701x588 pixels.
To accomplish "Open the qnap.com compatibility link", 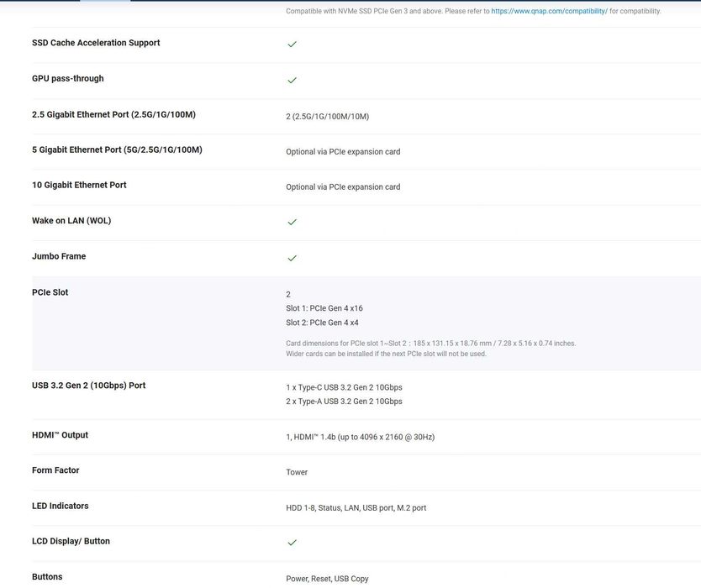I will (549, 11).
